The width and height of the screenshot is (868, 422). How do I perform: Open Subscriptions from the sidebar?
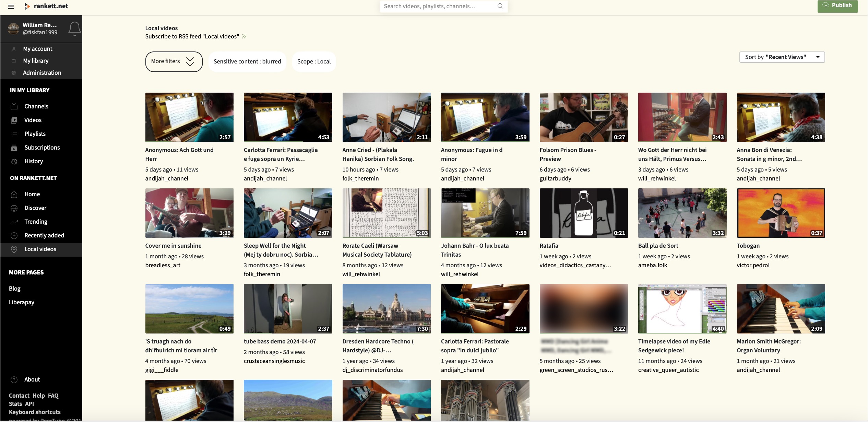point(42,148)
